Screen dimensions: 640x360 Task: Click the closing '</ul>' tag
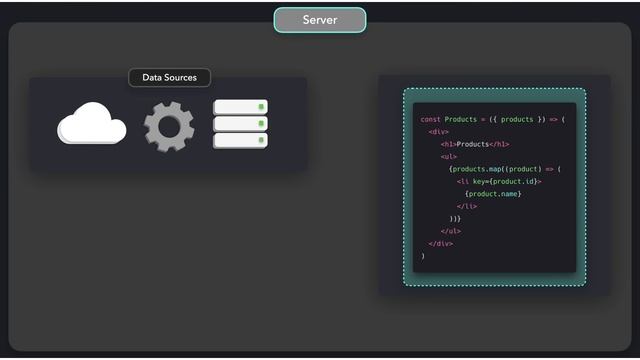click(x=451, y=231)
